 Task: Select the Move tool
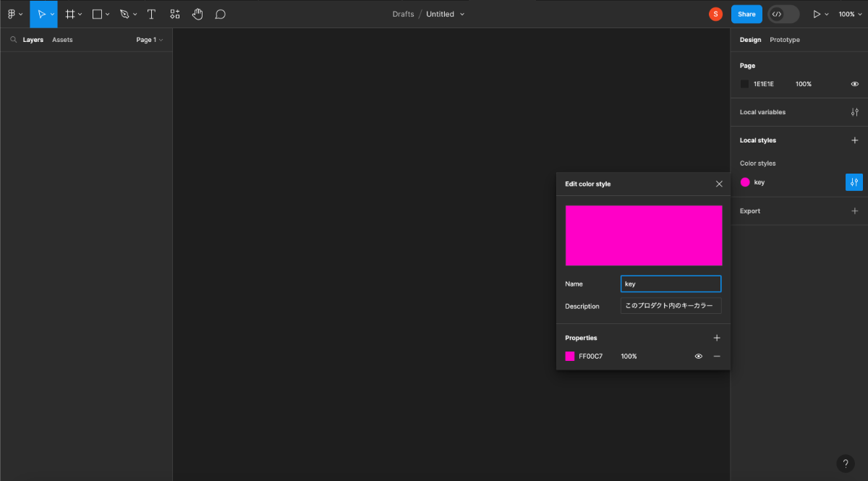pos(41,14)
